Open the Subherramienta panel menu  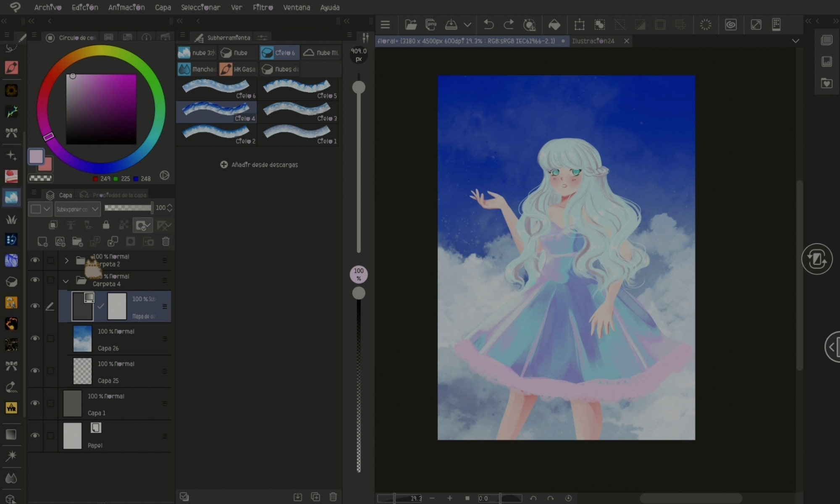click(183, 35)
